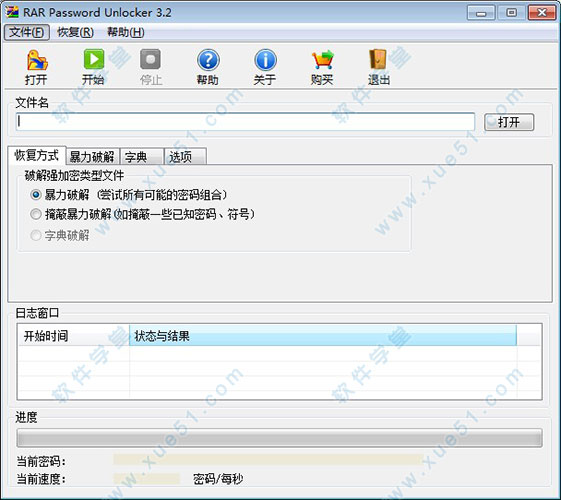This screenshot has height=500, width=561.
Task: Click inside the 文件名 input field
Action: click(245, 122)
